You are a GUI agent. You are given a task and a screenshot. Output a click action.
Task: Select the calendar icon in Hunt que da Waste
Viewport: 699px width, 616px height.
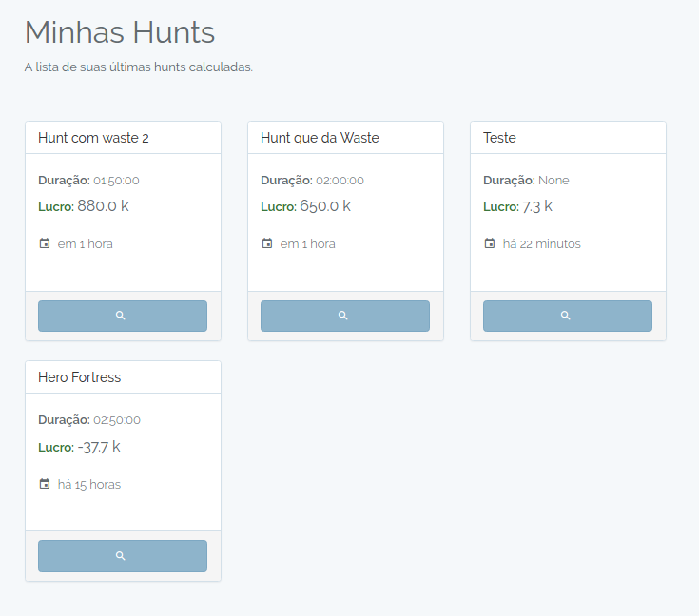[x=267, y=243]
